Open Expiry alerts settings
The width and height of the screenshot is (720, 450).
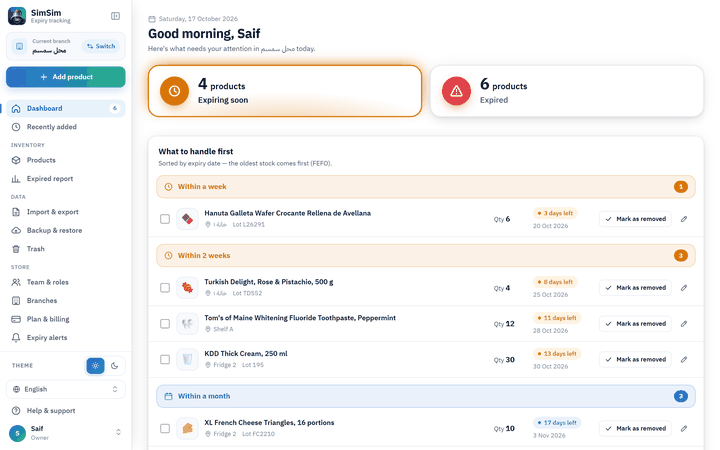pyautogui.click(x=66, y=338)
